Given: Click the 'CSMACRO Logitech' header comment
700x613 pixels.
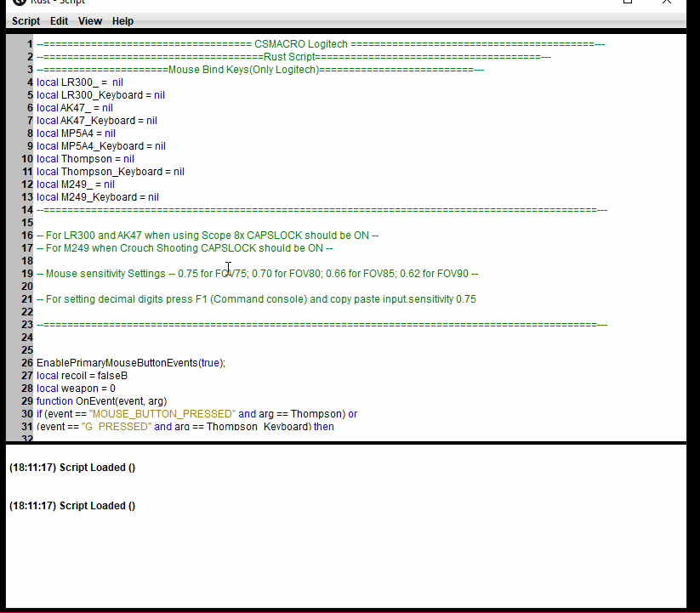Looking at the screenshot, I should [321, 44].
